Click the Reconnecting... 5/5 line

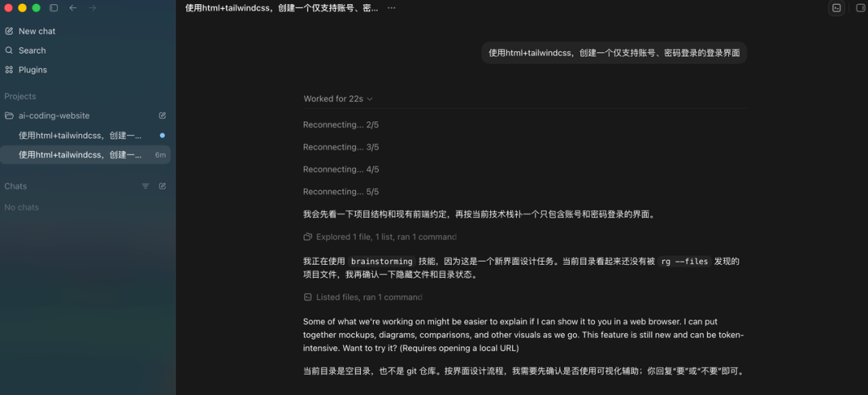coord(341,191)
